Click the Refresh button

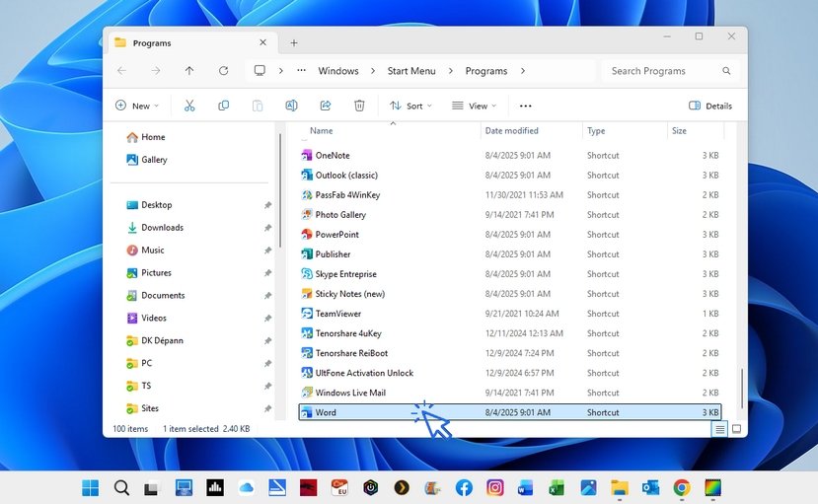click(223, 71)
